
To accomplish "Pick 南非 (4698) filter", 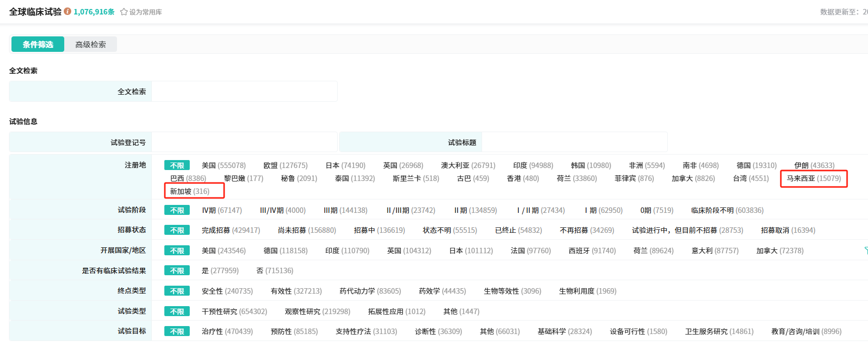I will (701, 166).
